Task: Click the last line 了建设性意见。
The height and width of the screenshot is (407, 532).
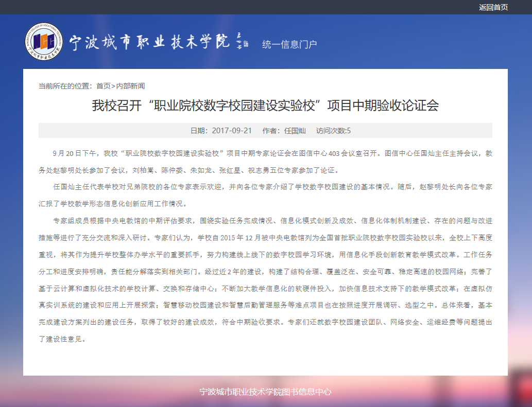Action: [62, 339]
